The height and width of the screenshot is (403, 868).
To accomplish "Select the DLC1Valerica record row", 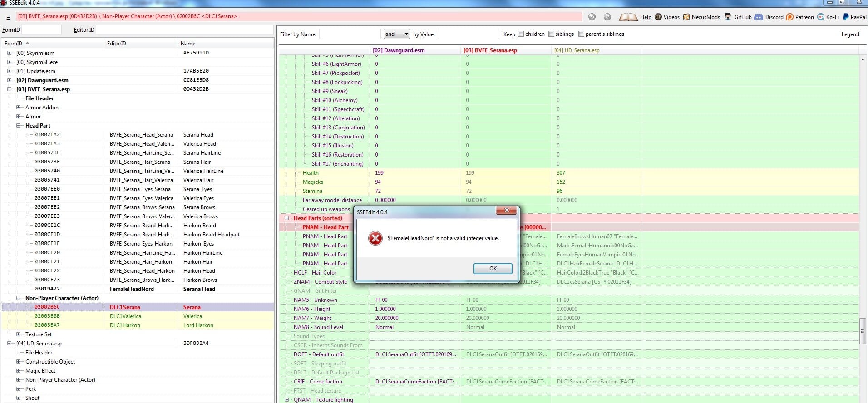I will coord(138,316).
